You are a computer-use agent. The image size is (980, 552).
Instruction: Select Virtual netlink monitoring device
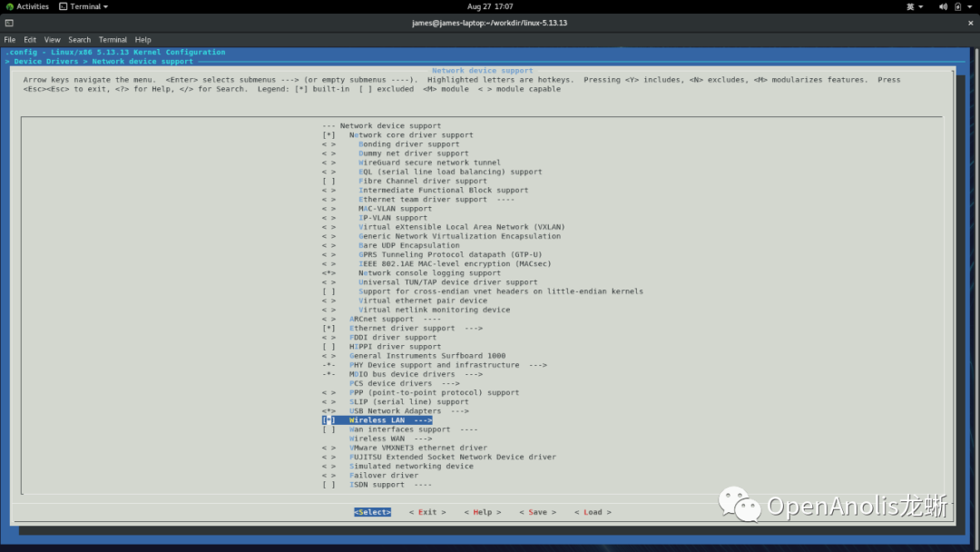tap(434, 310)
